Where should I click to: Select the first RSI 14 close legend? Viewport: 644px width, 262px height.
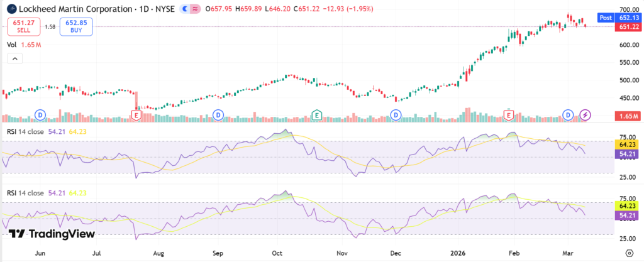[x=25, y=131]
